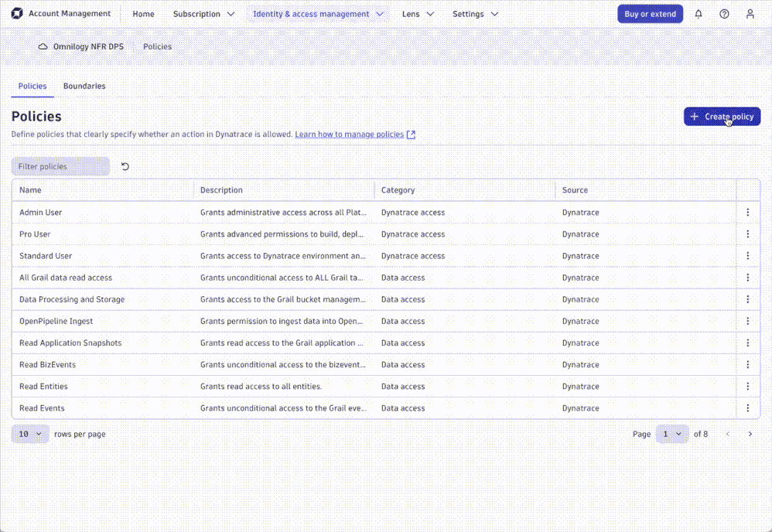Viewport: 772px width, 532px height.
Task: Open the Learn how to manage policies link
Action: click(x=349, y=134)
